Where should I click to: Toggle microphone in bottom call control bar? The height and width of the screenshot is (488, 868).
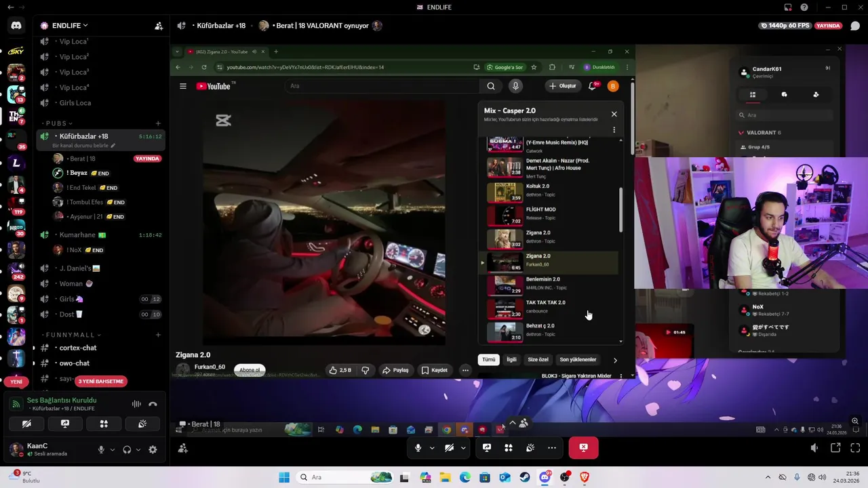[418, 447]
